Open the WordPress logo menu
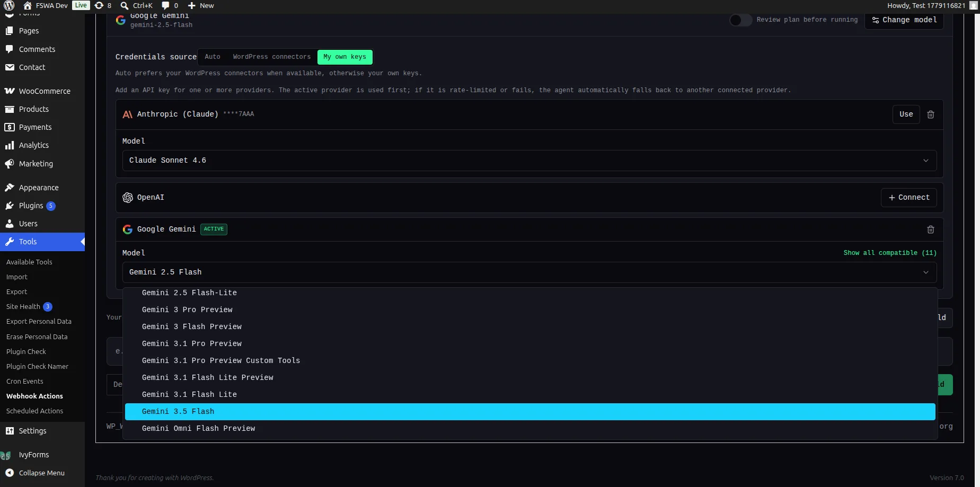 (9, 5)
